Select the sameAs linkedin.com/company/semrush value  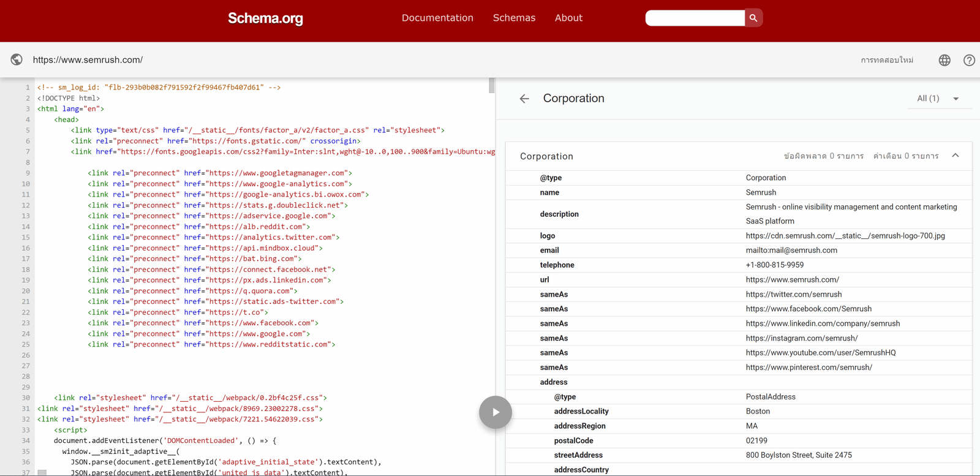(823, 324)
